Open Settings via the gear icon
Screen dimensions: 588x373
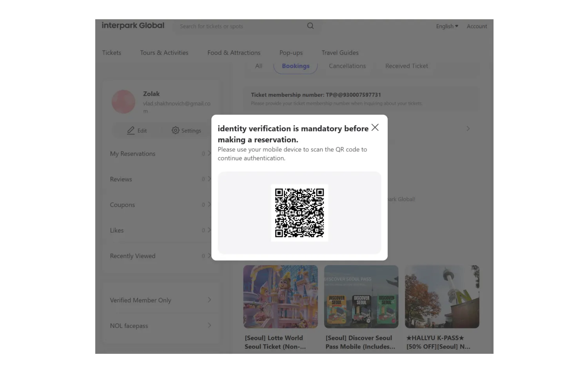175,130
